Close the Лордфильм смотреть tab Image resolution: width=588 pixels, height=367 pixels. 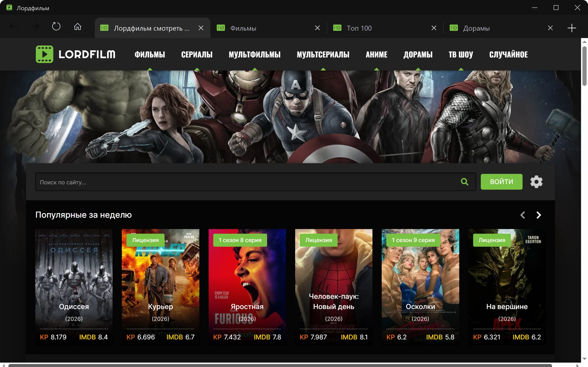(x=201, y=28)
